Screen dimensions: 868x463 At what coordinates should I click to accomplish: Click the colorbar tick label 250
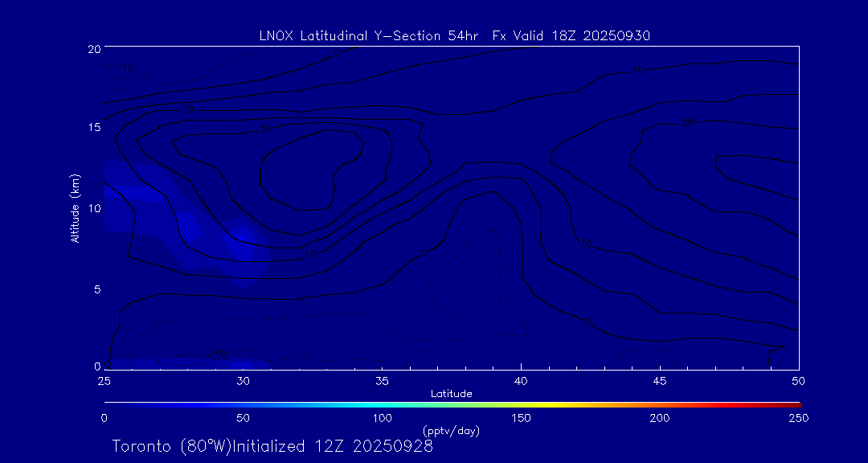coord(798,418)
